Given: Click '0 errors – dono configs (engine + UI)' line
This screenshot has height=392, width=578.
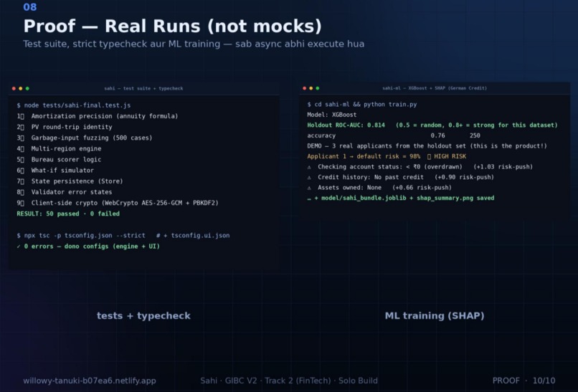Looking at the screenshot, I should (88, 246).
